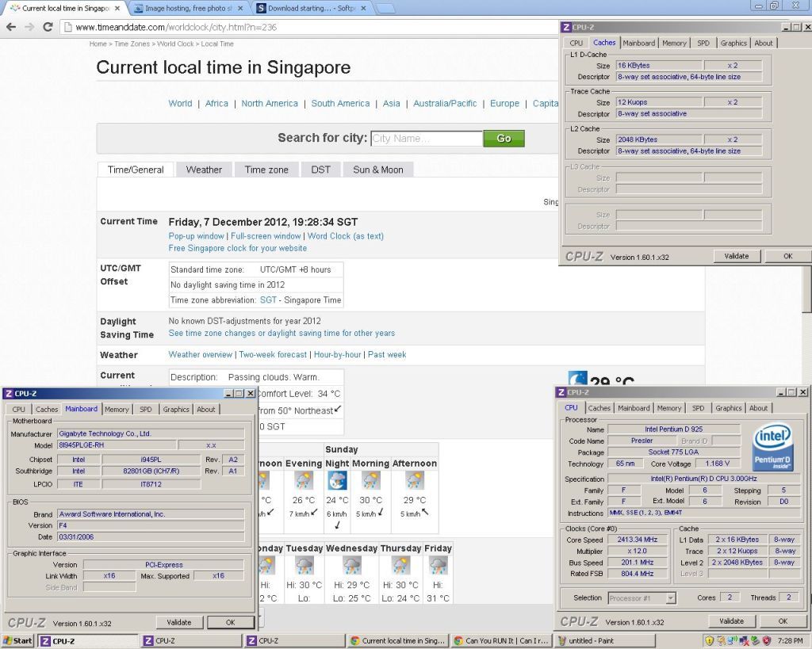Click the current weather moon icon
This screenshot has height=649, width=812.
pos(577,378)
